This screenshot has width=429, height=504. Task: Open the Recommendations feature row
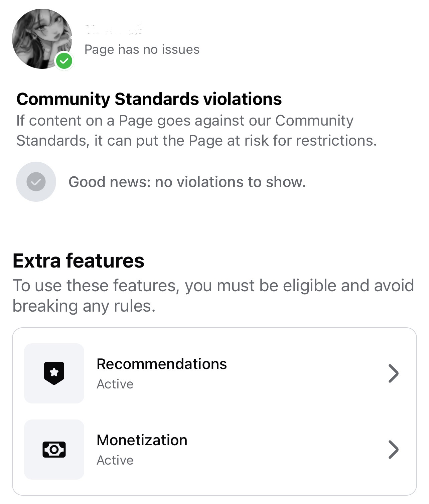(x=214, y=373)
